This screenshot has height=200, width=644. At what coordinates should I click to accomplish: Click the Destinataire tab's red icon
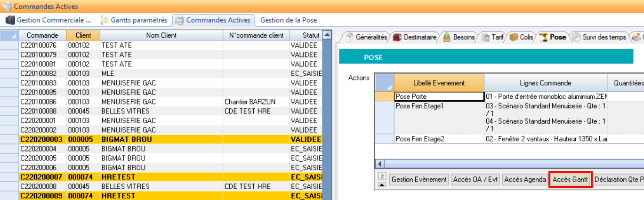(x=397, y=37)
